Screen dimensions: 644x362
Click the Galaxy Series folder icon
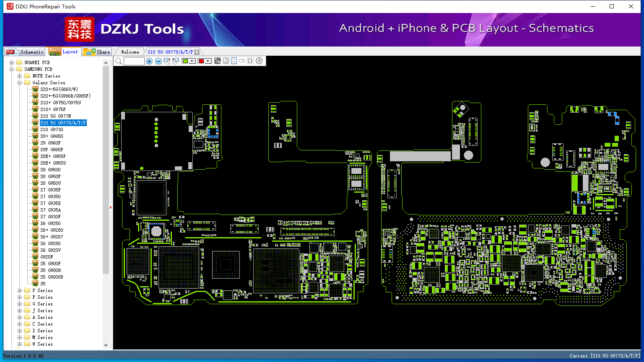tap(27, 83)
